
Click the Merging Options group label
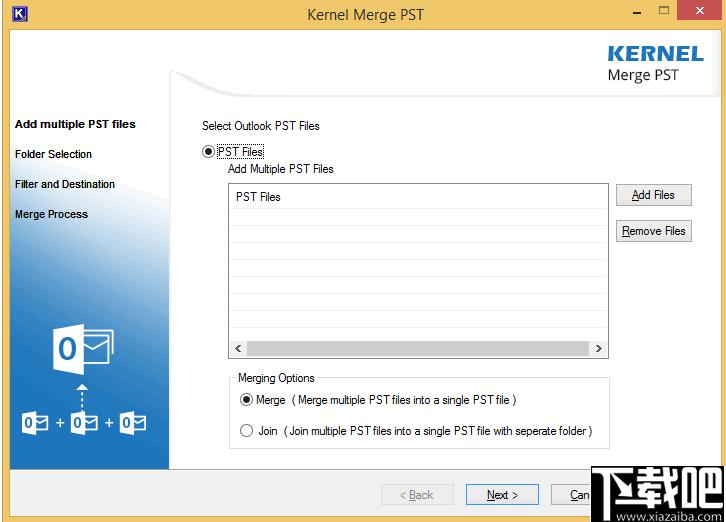[276, 378]
